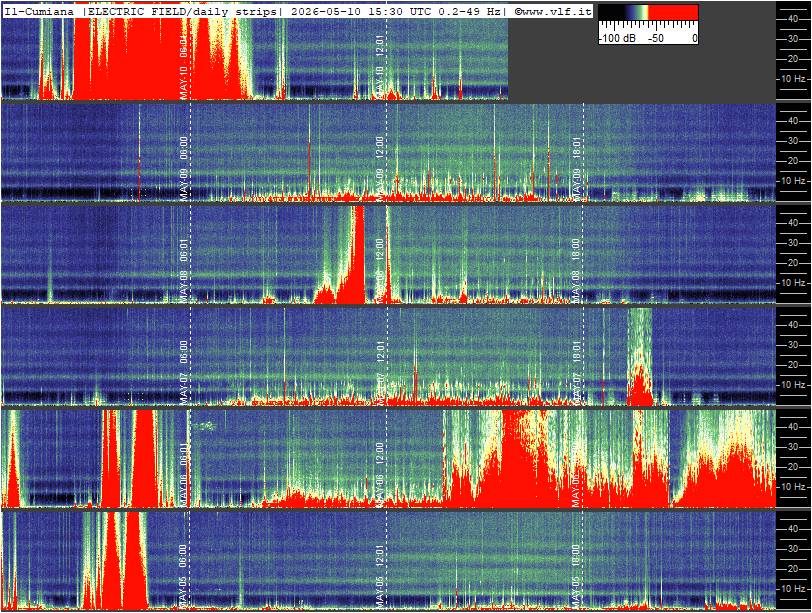The height and width of the screenshot is (613, 812).
Task: Click the MAY-09 18:01 time marker
Action: click(x=576, y=169)
